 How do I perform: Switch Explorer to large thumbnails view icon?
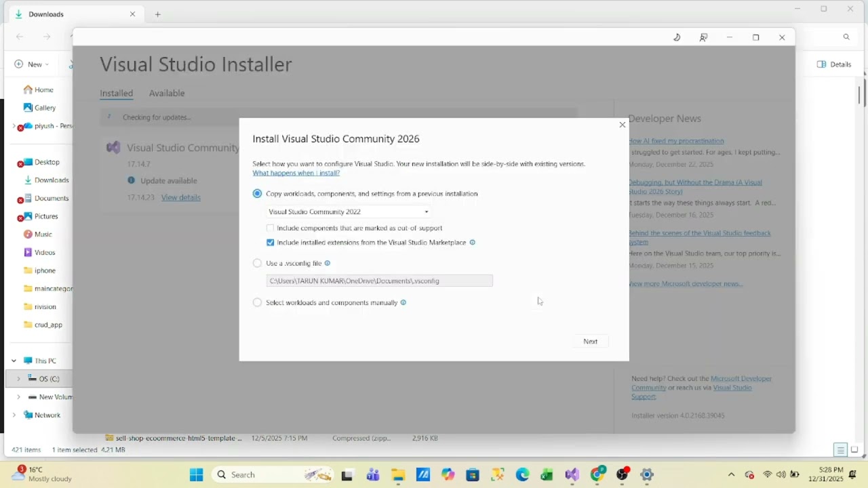click(854, 450)
